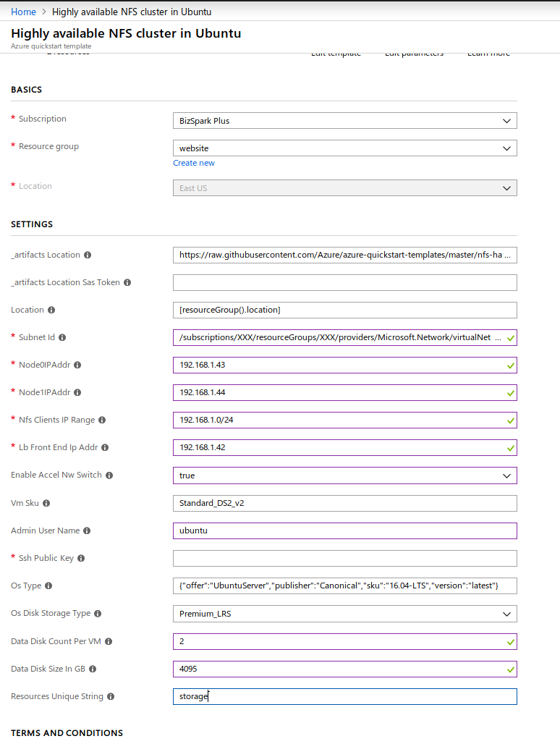This screenshot has height=744, width=560.
Task: Click the [resourceGroup().location] field
Action: click(344, 310)
